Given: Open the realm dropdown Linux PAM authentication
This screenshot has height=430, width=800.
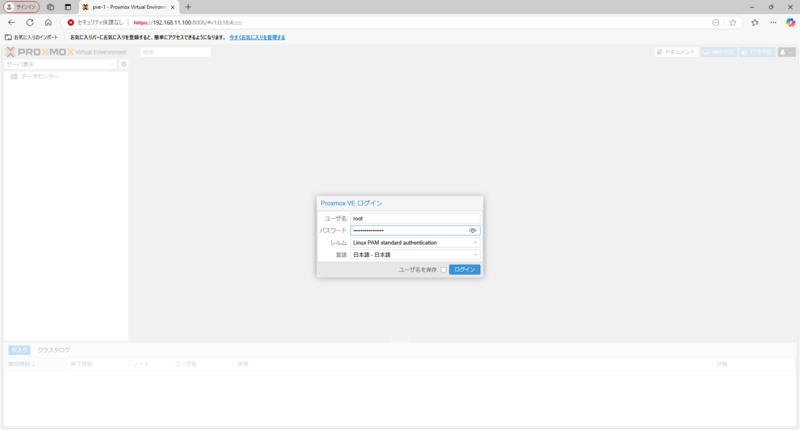Looking at the screenshot, I should point(415,243).
